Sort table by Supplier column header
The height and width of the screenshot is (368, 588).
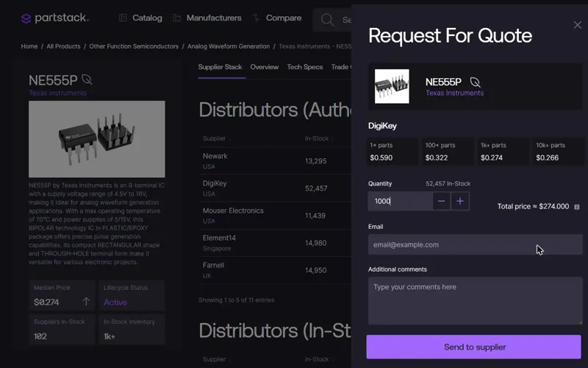tap(214, 138)
